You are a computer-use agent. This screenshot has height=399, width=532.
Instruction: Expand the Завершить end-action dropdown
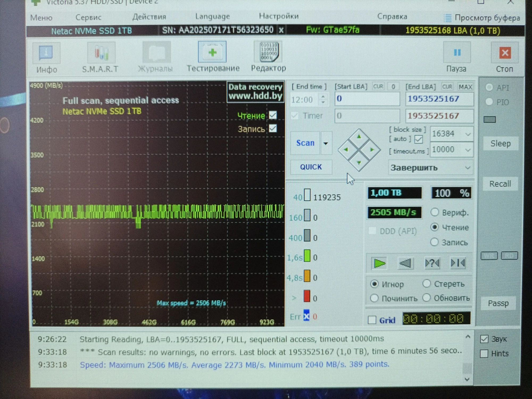(x=467, y=168)
